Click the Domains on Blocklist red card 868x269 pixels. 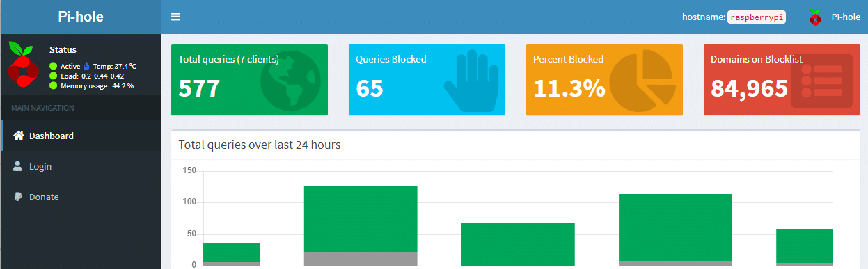782,80
